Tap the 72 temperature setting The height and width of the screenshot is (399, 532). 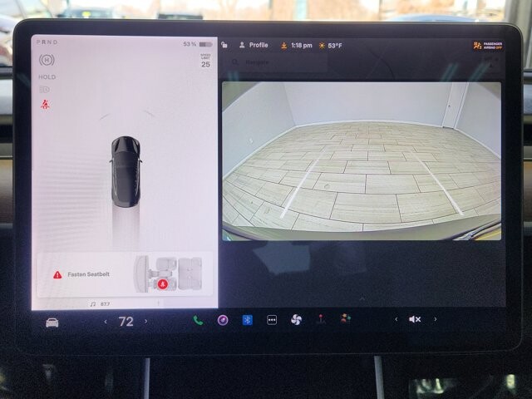[x=126, y=322]
